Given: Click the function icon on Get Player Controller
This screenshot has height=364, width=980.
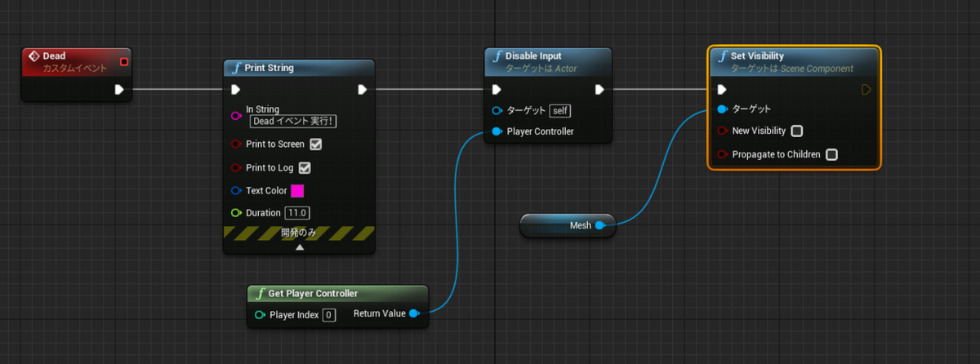Looking at the screenshot, I should 260,293.
